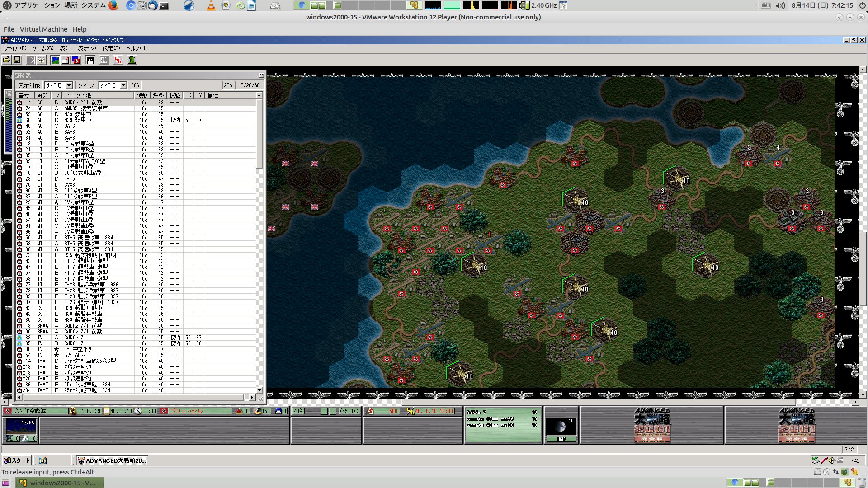Select the T-26 軽歩兵戦車 1936 row
Screen dimensions: 868x488
[136, 285]
